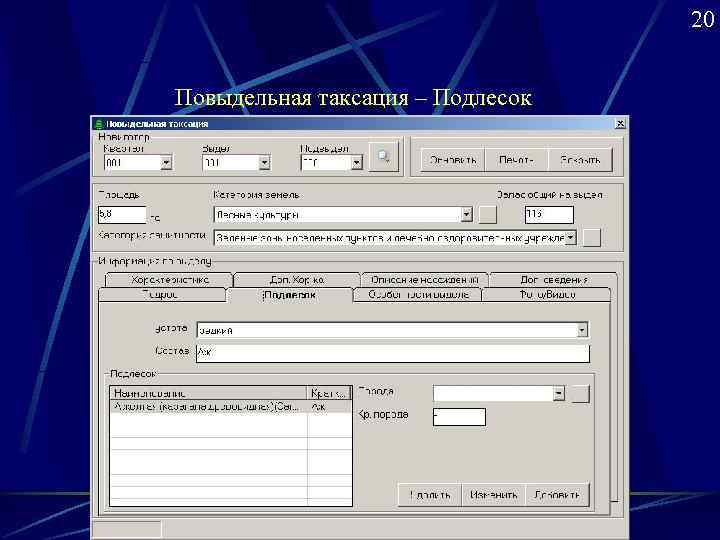Switch to the Характеристика tab
Screen dimensions: 720x540
coord(169,280)
